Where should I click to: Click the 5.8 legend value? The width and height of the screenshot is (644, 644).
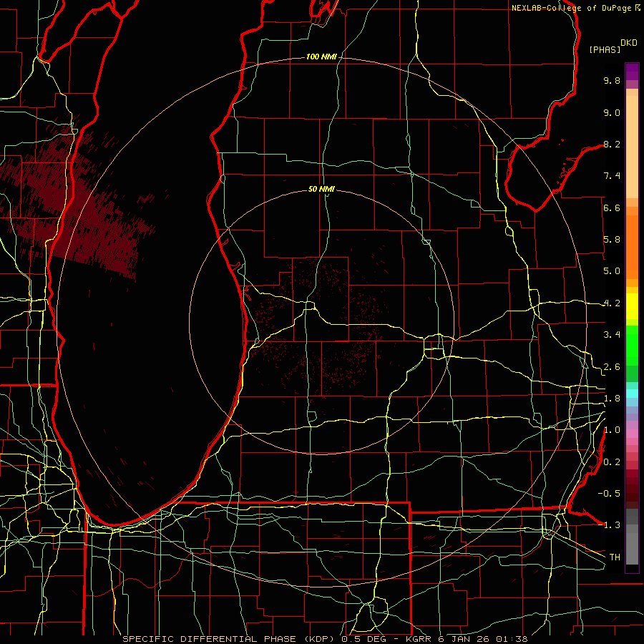(x=612, y=240)
